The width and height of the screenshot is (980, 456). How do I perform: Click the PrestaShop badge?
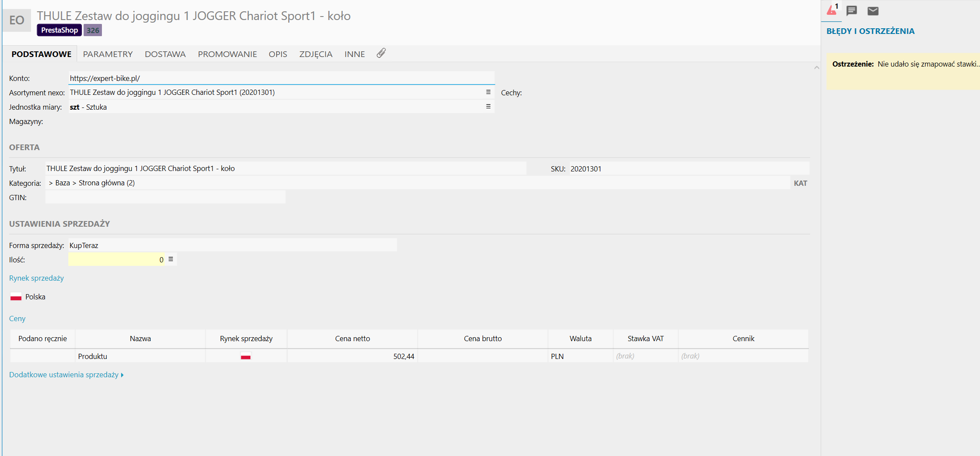coord(59,30)
